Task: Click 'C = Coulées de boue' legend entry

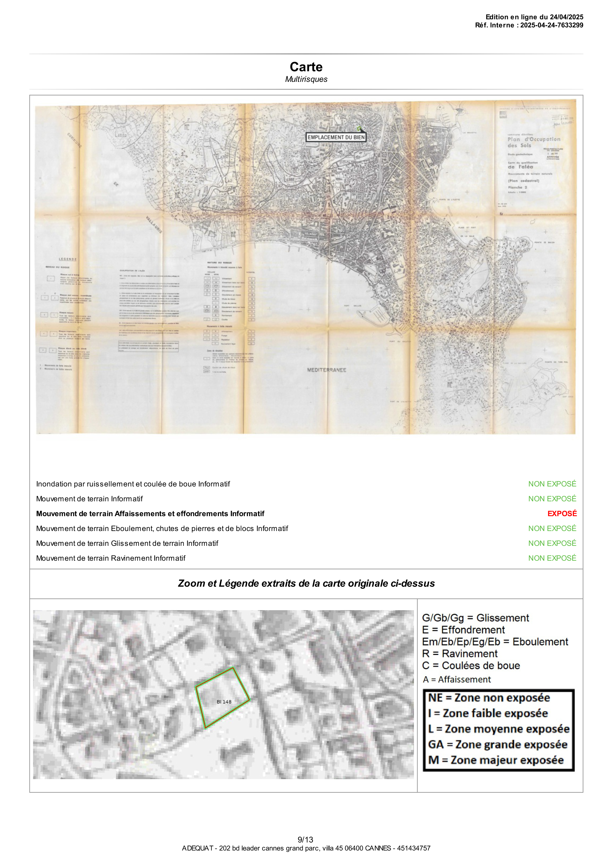Action: click(x=471, y=665)
